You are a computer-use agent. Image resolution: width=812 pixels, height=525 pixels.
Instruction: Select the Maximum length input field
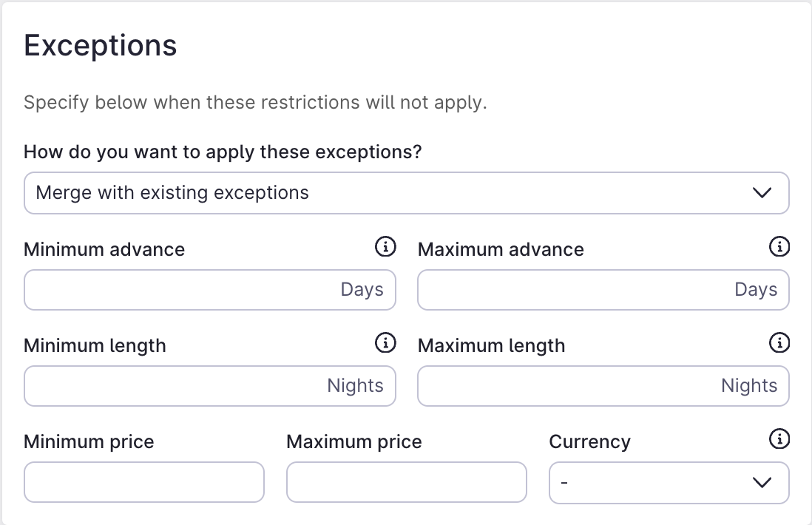pyautogui.click(x=577, y=386)
